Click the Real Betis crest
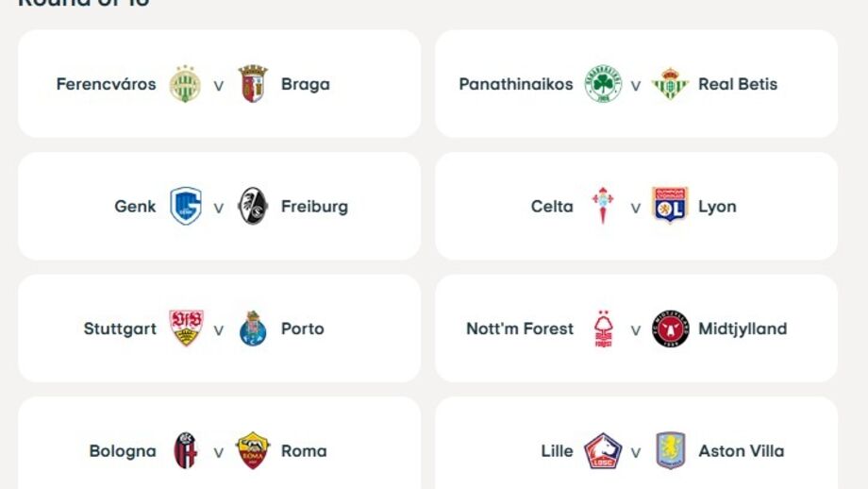Screen dimensions: 868x489 [x=670, y=84]
